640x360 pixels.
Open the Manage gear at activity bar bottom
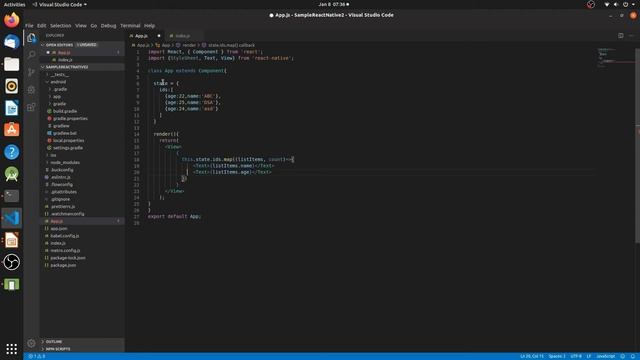pos(31,343)
